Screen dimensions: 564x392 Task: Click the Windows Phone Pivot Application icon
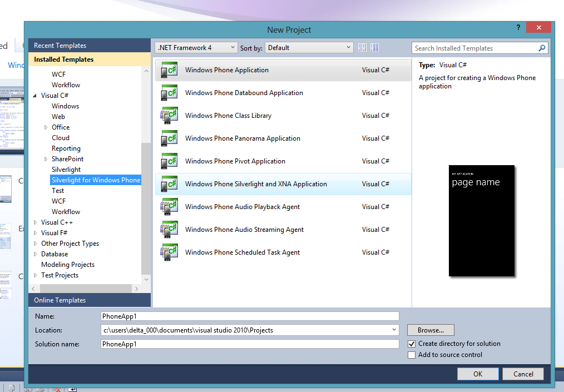click(169, 161)
